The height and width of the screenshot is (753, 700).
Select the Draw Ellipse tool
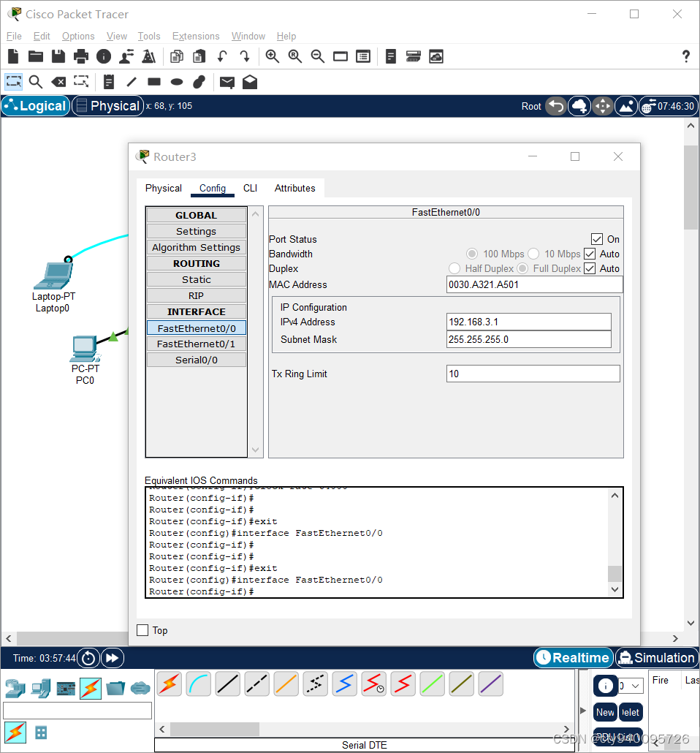click(177, 82)
